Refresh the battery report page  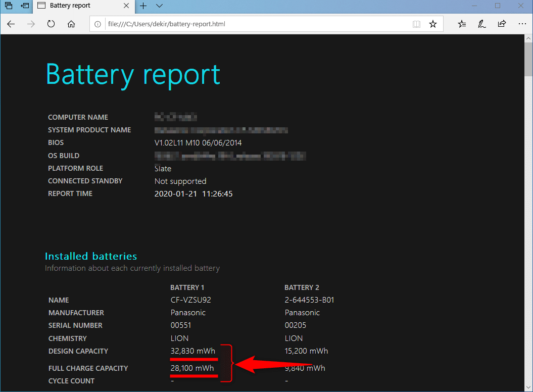(x=51, y=24)
